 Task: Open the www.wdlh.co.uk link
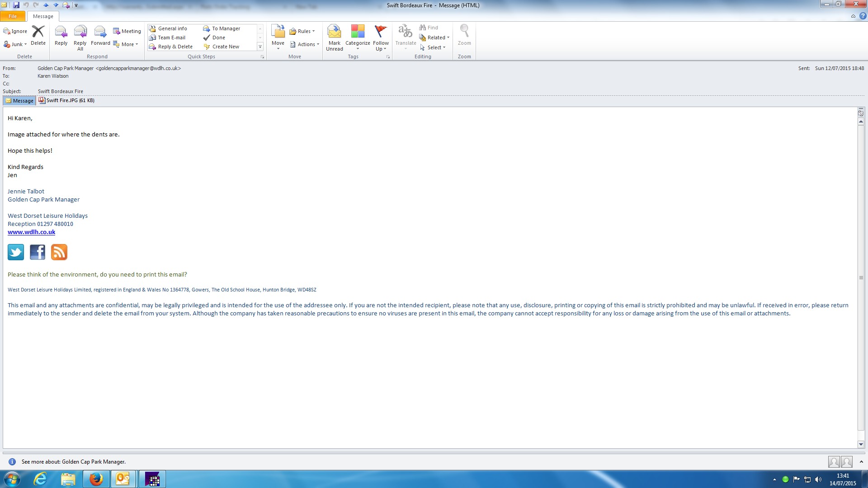31,232
